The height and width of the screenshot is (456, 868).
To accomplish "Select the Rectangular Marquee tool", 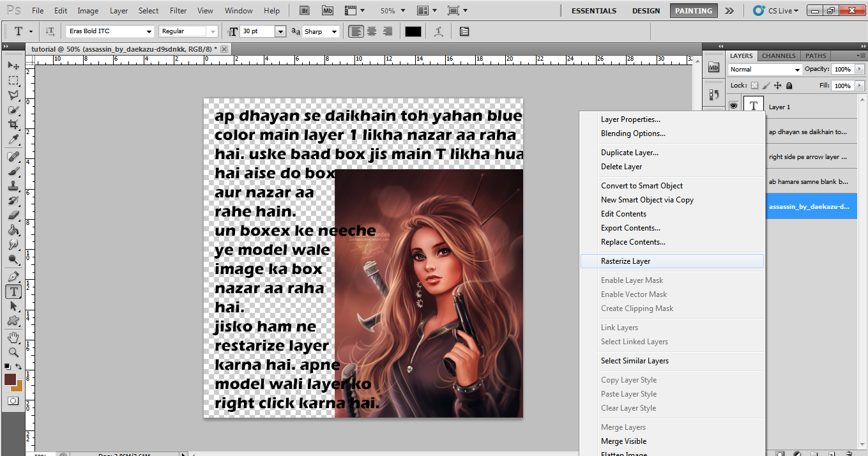I will (13, 80).
